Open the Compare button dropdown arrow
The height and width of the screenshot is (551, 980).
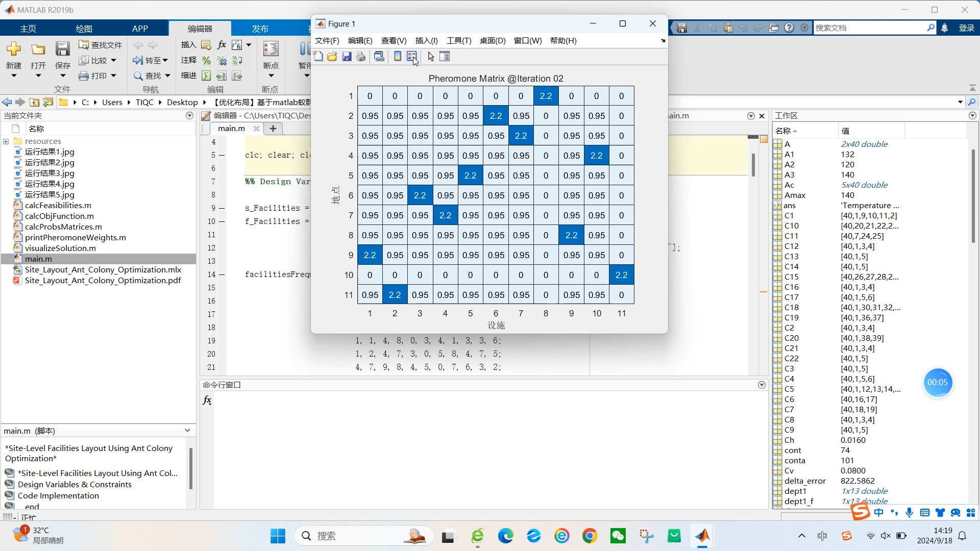[x=113, y=60]
